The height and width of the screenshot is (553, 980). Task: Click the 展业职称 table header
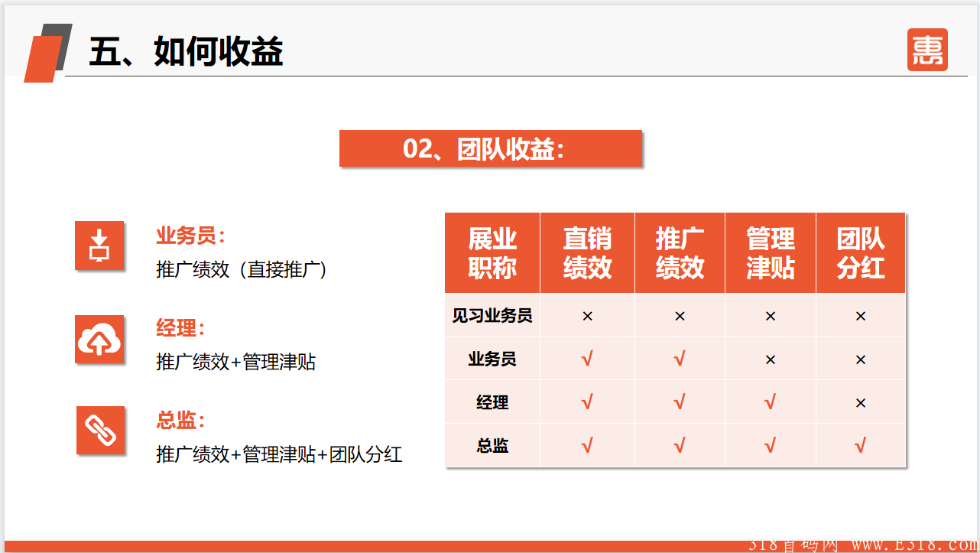pos(492,253)
